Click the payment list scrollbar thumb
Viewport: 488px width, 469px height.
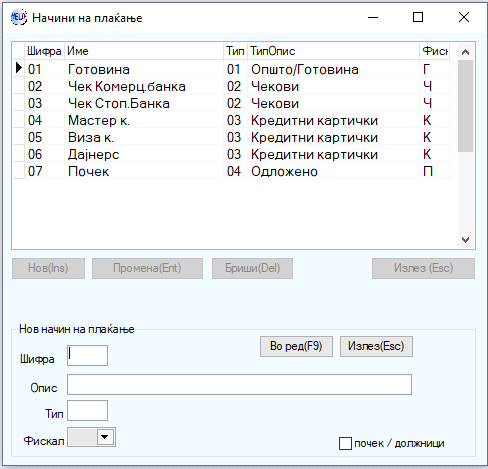465,106
